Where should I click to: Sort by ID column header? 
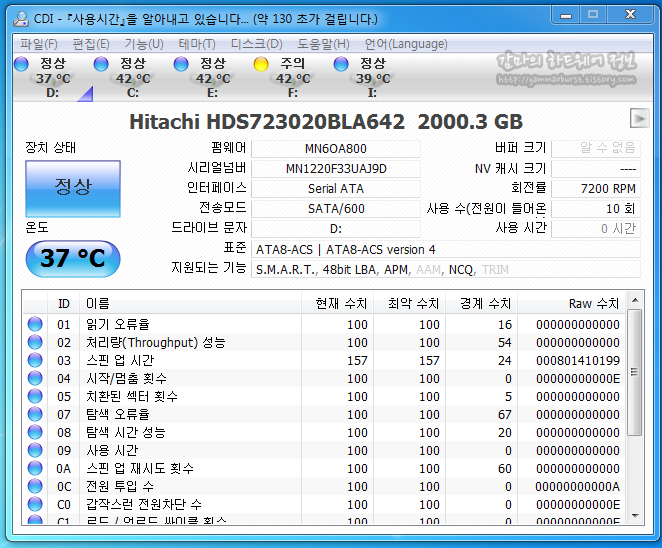[63, 304]
